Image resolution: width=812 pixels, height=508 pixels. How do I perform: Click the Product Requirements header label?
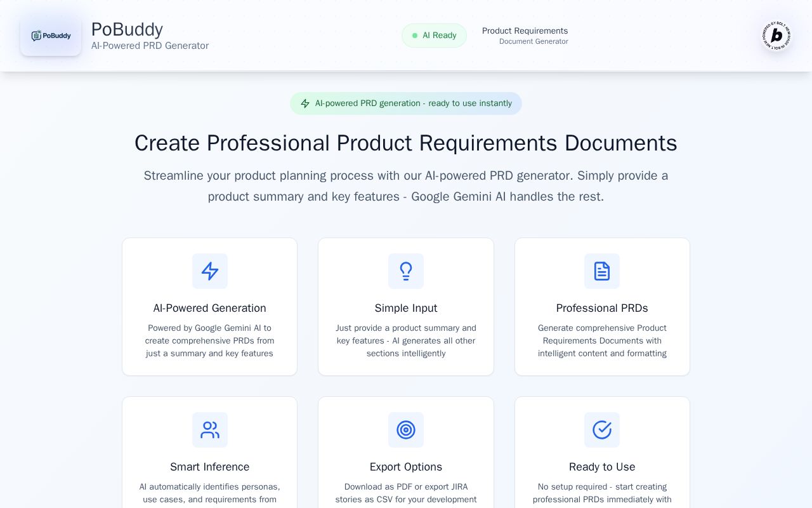525,30
